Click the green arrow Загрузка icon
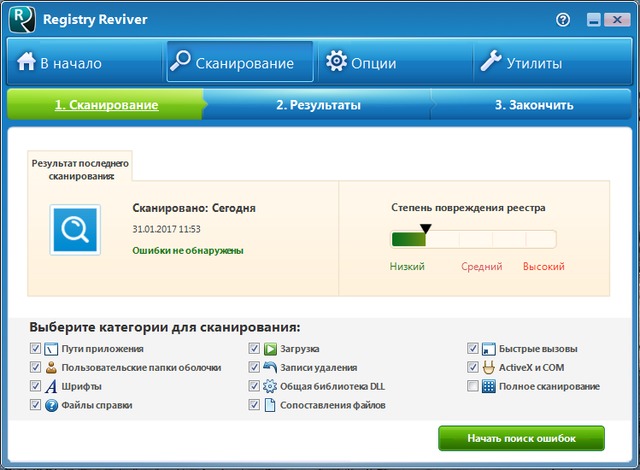Screen dimensions: 640x470 [x=270, y=349]
